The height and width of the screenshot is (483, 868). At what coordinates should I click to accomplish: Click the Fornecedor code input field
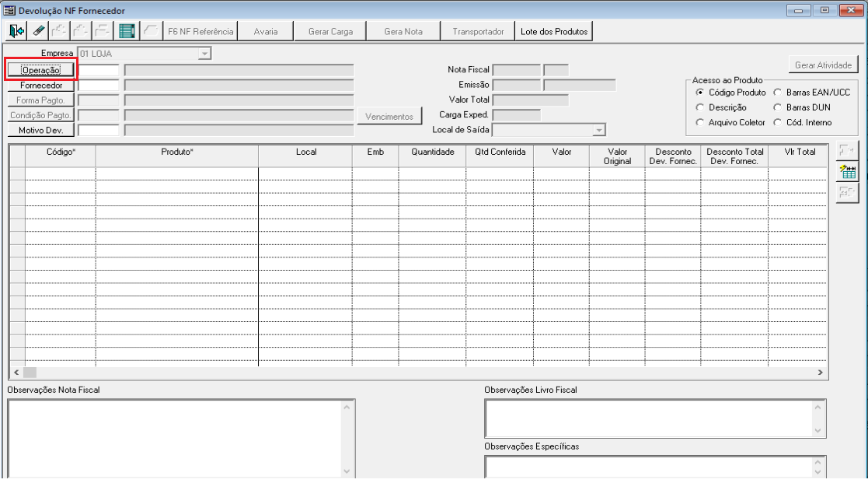(99, 86)
